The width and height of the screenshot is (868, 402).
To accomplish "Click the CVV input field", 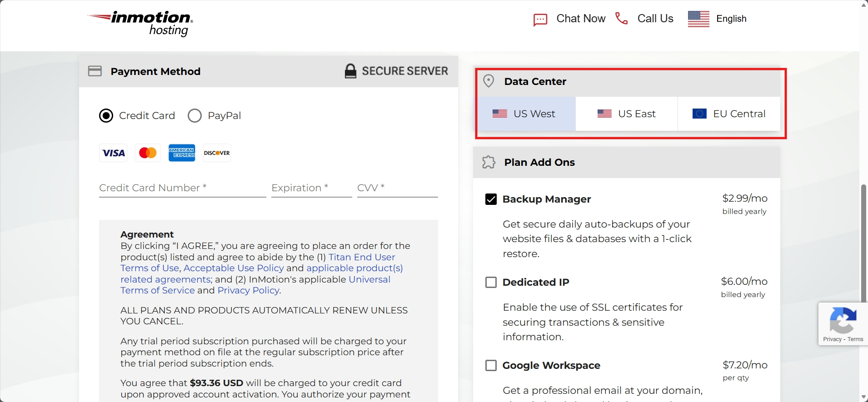I will coord(397,188).
